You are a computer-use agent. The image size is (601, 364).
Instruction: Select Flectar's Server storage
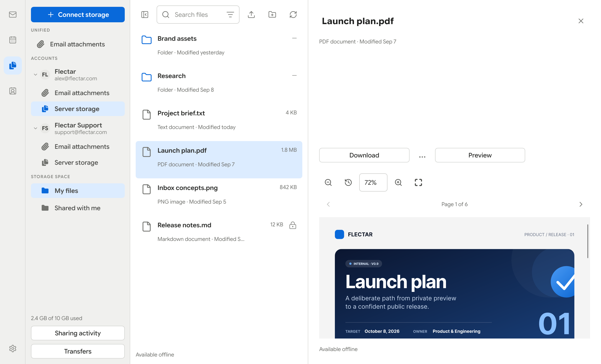pos(78,109)
